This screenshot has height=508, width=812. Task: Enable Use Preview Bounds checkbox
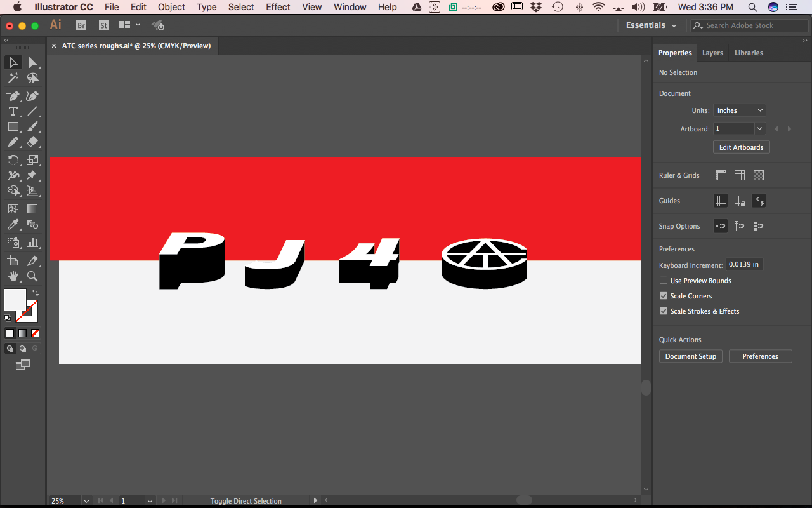664,281
